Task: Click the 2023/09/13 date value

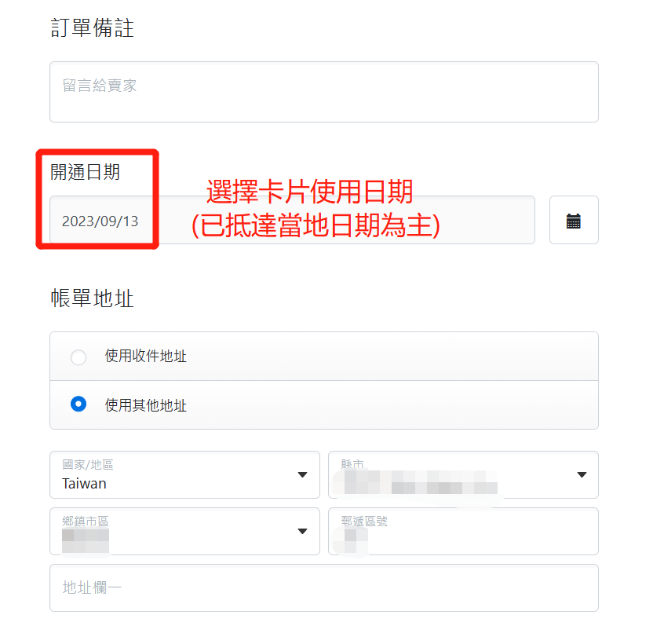Action: (100, 221)
